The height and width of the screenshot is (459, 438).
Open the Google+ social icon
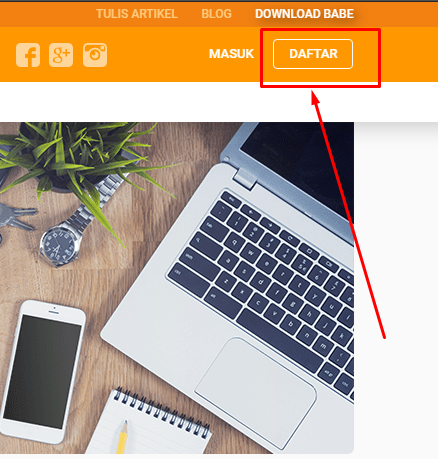coord(61,55)
